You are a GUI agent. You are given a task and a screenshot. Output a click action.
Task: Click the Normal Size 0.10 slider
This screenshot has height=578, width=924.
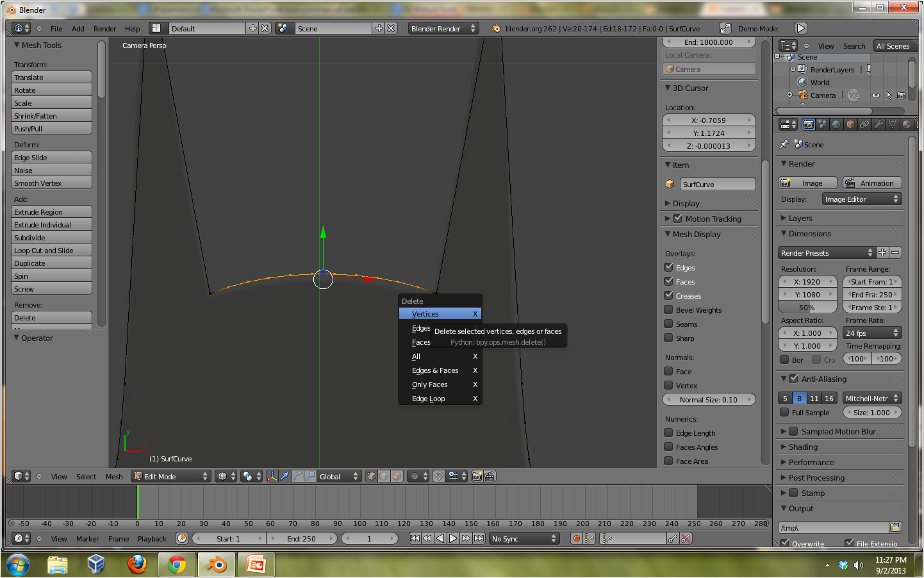709,399
